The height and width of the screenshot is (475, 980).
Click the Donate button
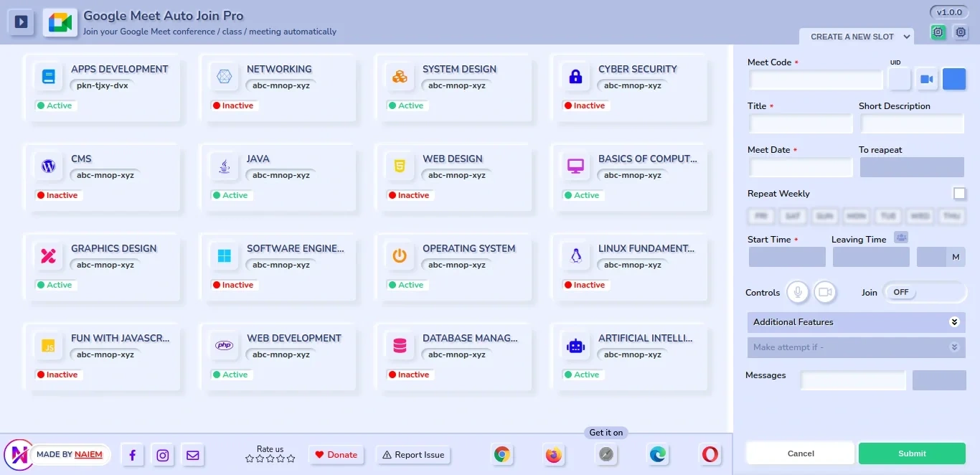click(336, 455)
